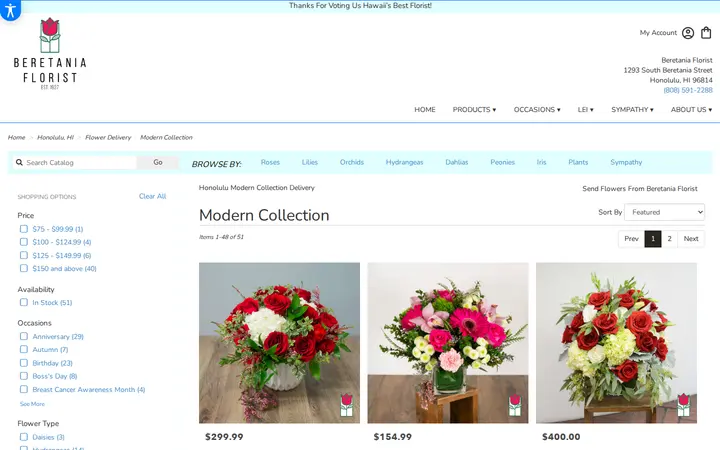The width and height of the screenshot is (720, 450).
Task: Call the (808) 591-2288 phone link
Action: pos(688,90)
